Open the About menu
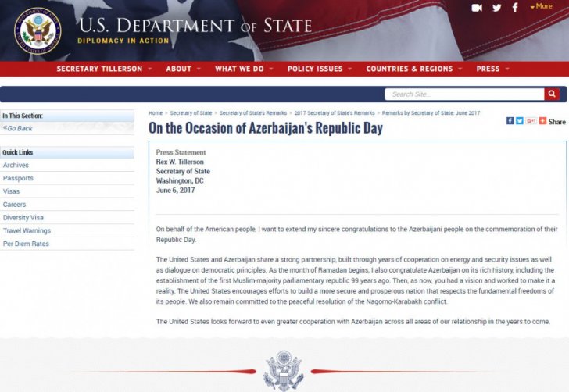The height and width of the screenshot is (392, 569). (178, 69)
